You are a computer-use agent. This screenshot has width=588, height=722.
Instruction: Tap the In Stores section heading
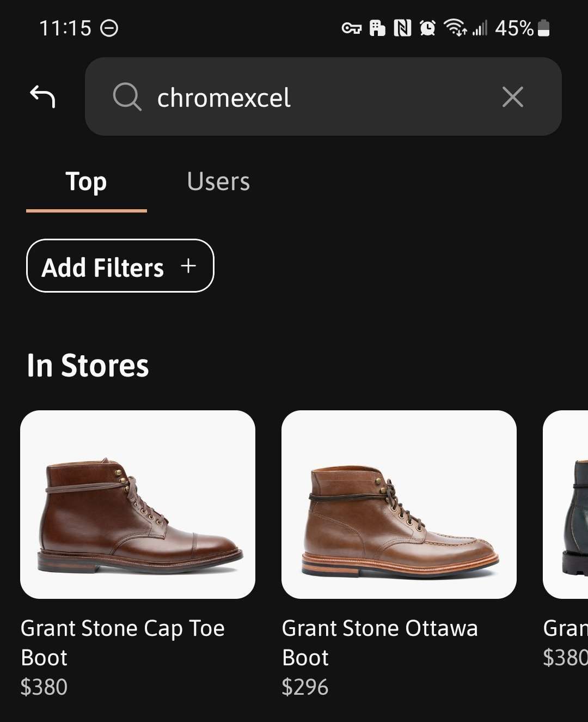coord(88,365)
